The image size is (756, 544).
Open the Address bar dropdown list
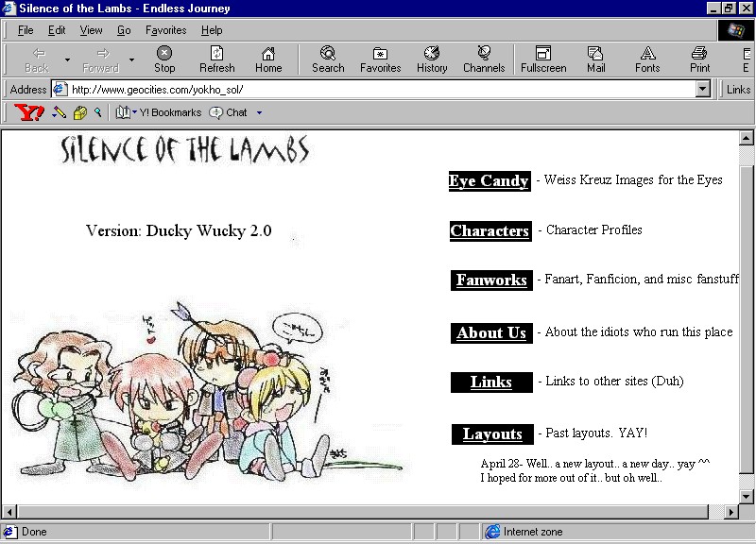click(703, 89)
